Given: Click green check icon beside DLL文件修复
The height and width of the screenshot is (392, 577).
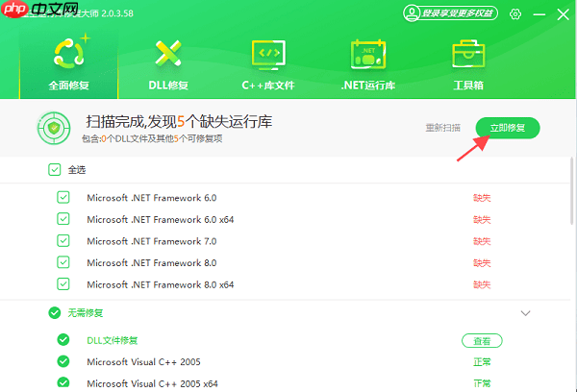Looking at the screenshot, I should coord(63,340).
